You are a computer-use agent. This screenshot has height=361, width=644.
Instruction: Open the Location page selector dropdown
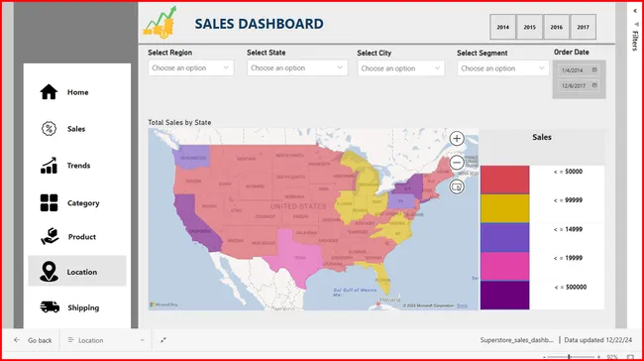pyautogui.click(x=106, y=340)
